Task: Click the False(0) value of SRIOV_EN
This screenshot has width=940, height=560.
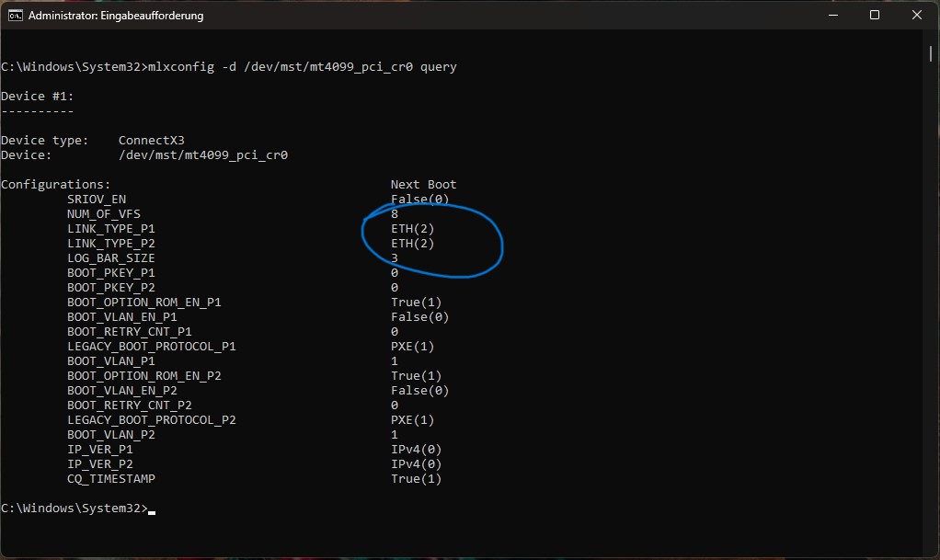Action: (419, 199)
